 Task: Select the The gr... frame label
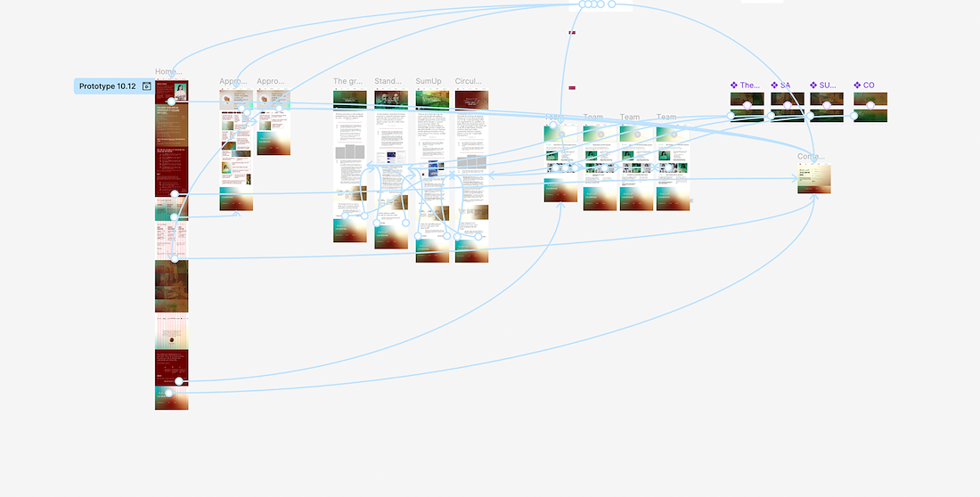(347, 81)
